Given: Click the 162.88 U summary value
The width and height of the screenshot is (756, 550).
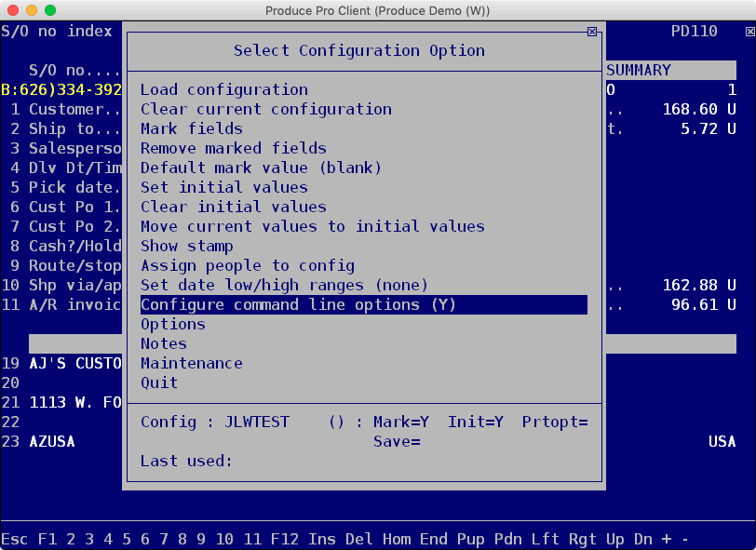Looking at the screenshot, I should [699, 286].
